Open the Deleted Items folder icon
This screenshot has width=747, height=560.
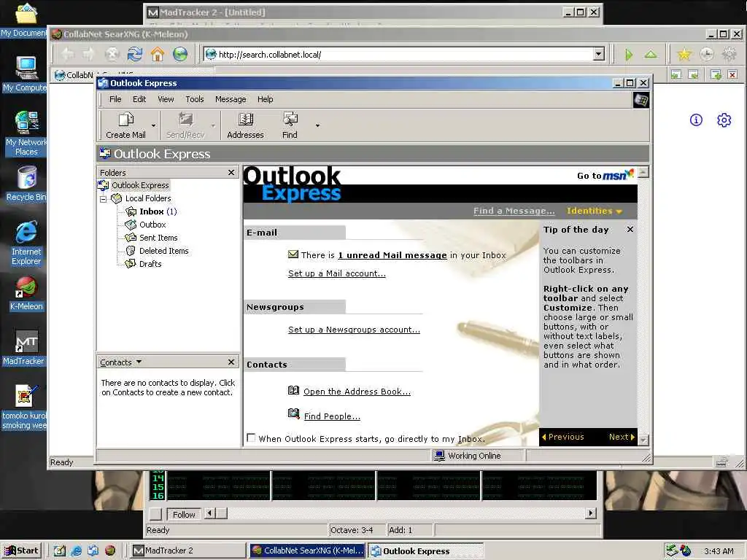pyautogui.click(x=131, y=251)
